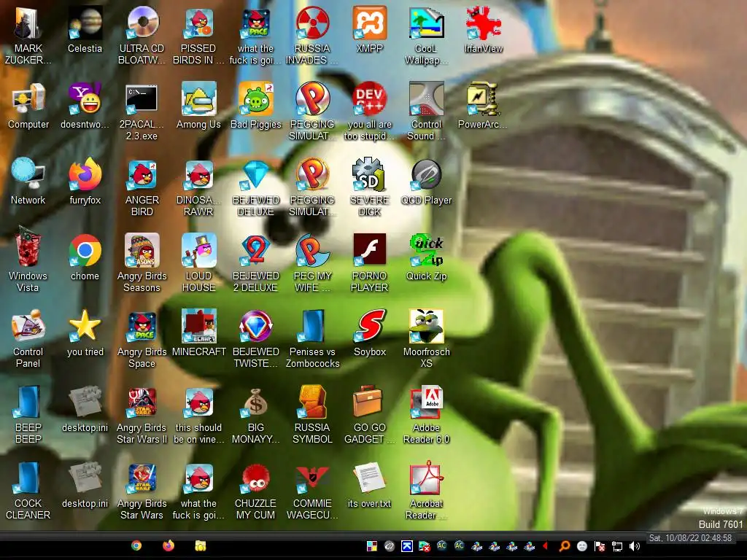Viewport: 747px width, 560px height.
Task: Launch the Angry Birds Star Wars shortcut
Action: point(142,490)
